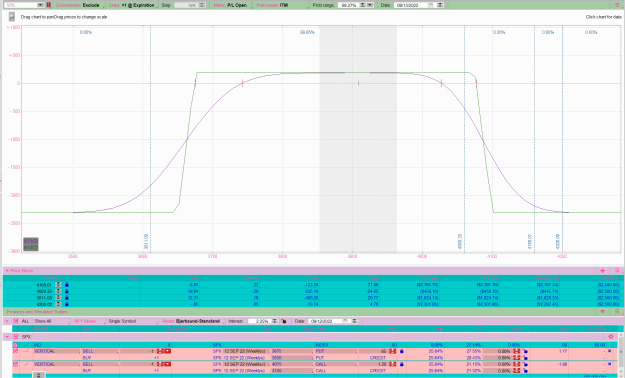Collapse the Price Slices section

(x=7, y=271)
